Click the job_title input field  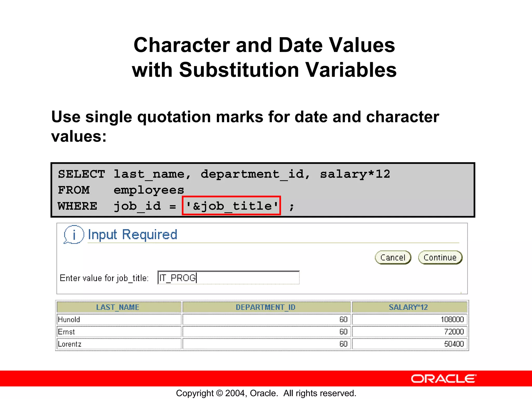[229, 278]
